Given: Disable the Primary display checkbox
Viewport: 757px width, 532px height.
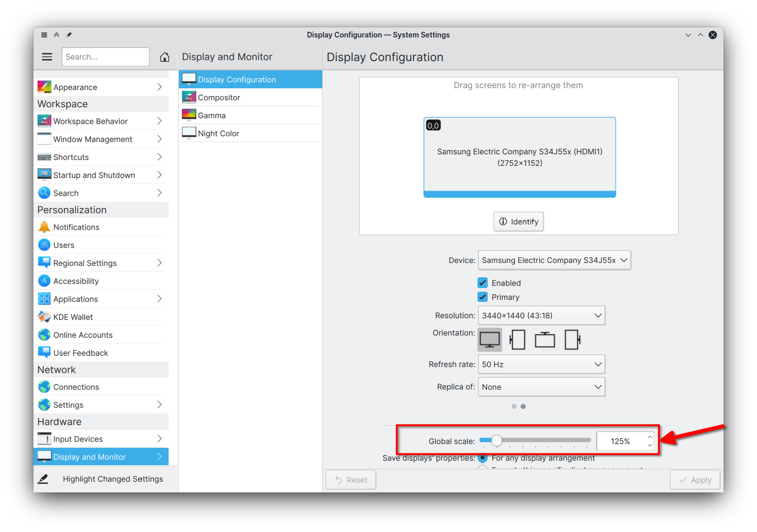Looking at the screenshot, I should point(483,297).
